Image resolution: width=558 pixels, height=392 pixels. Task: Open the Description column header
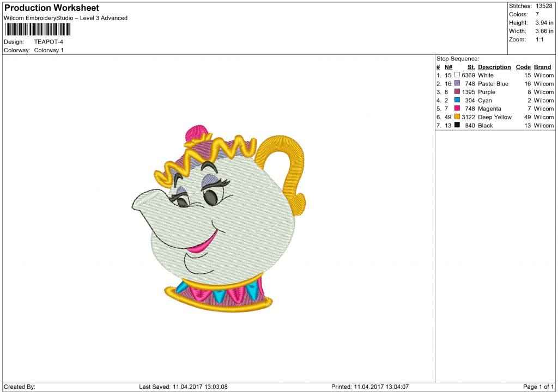pos(494,67)
